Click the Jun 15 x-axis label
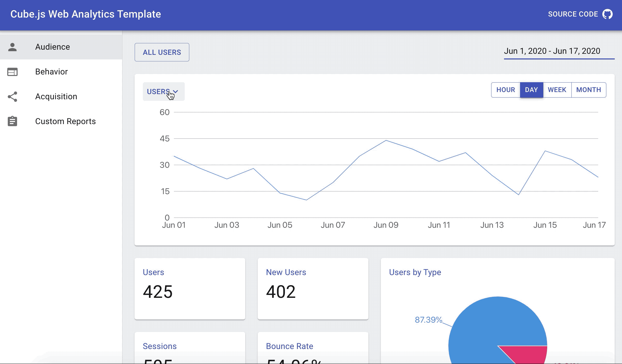 tap(545, 225)
